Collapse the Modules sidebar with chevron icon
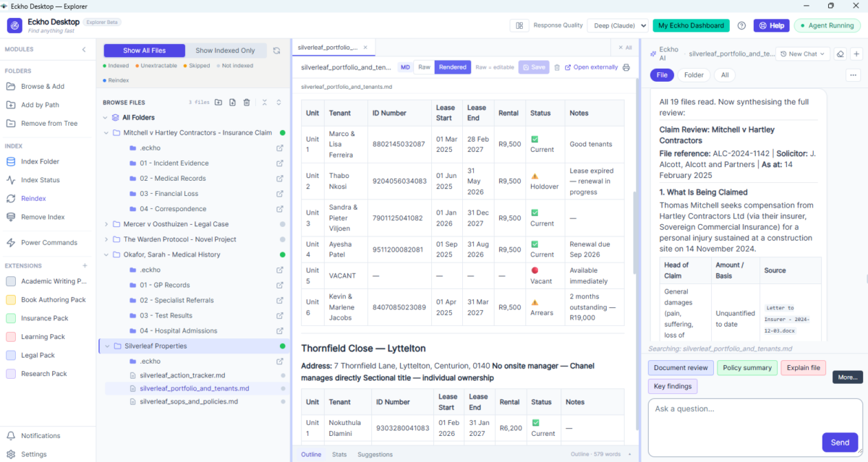This screenshot has height=462, width=868. tap(83, 50)
